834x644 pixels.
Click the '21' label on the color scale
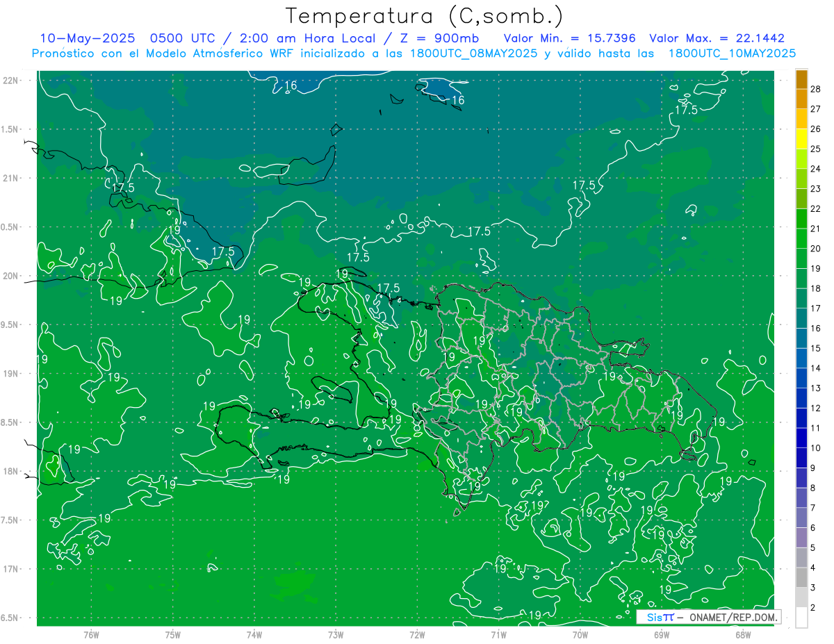[816, 229]
